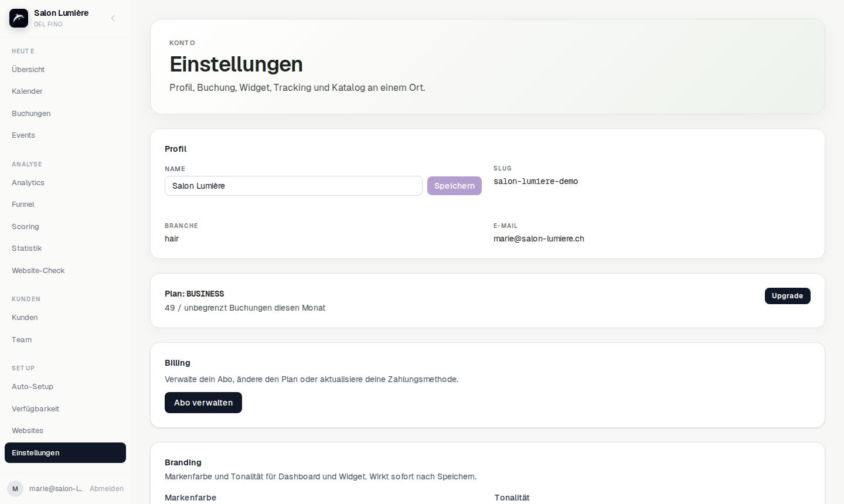Select Funnel in the sidebar
The height and width of the screenshot is (504, 844).
coord(65,205)
